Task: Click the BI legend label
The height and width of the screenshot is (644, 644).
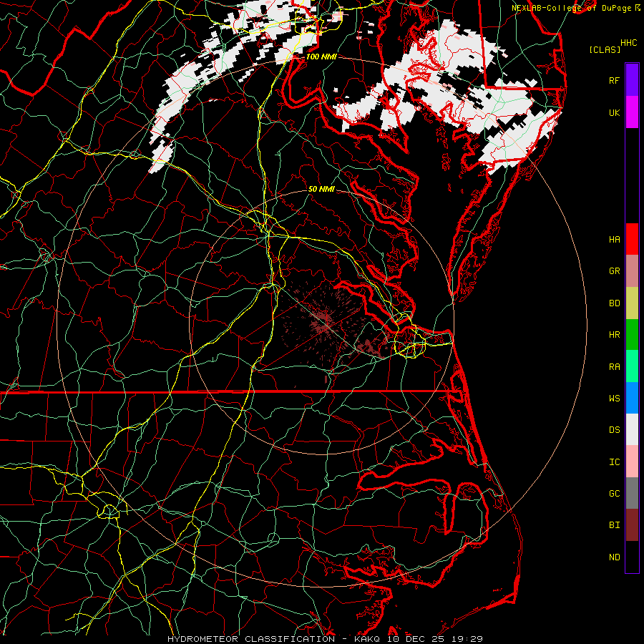Action: [x=615, y=525]
